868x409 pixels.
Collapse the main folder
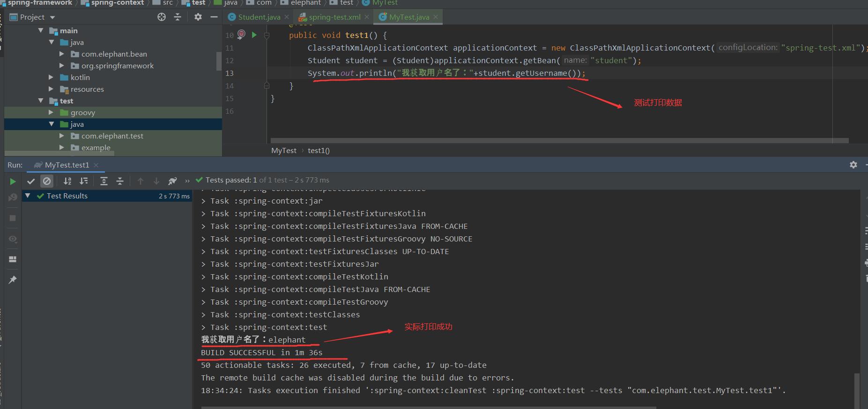[x=41, y=30]
